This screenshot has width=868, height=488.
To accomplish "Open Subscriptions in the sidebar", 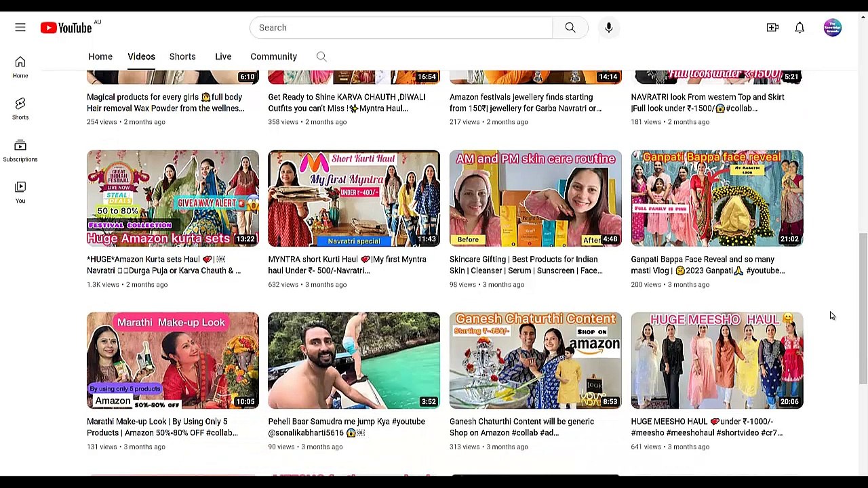I will (20, 150).
